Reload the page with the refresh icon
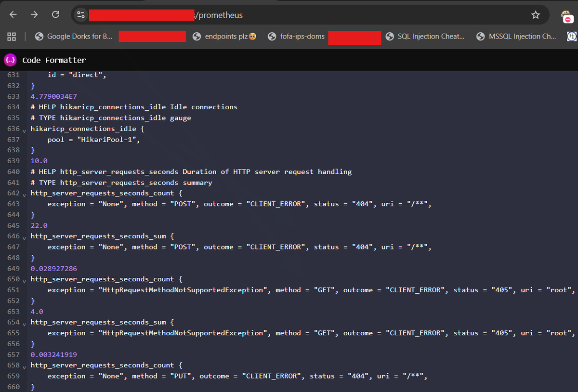The image size is (578, 392). tap(55, 15)
